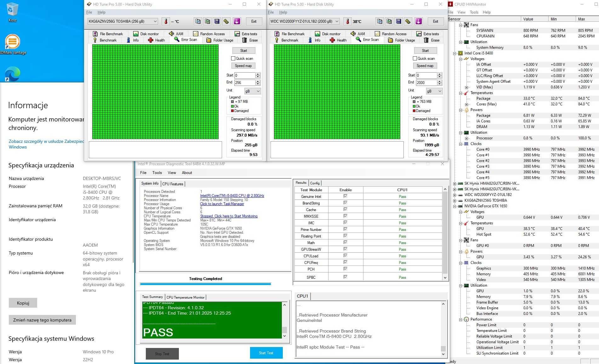The image size is (599, 364).
Task: Click copy text icon in WDC HD Tune
Action: point(379,21)
